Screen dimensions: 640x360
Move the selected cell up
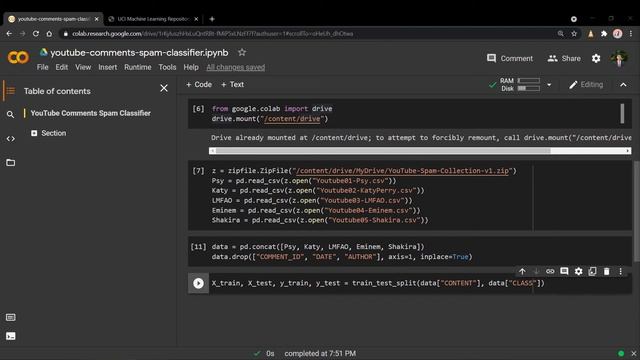click(x=522, y=271)
